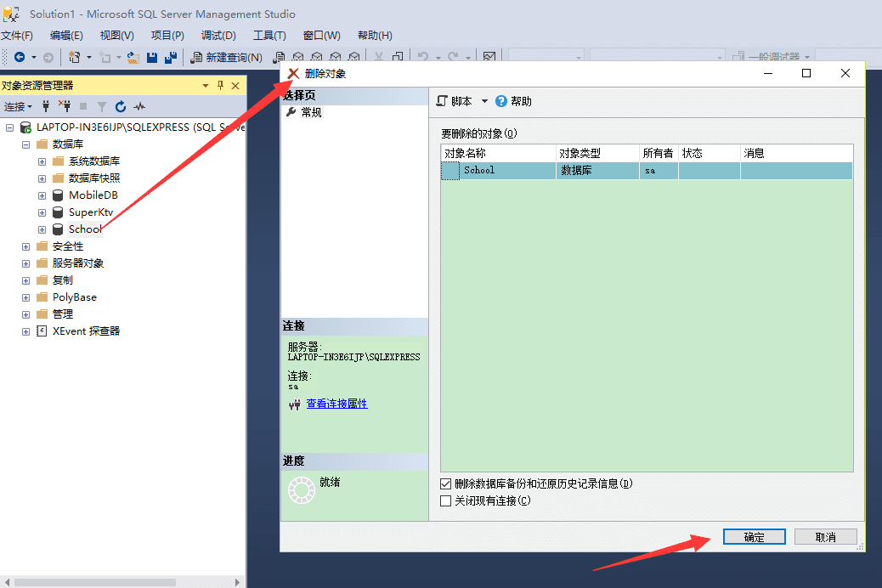Click the database engine query icon after 新建查询
Screen dimensions: 882x588
(x=279, y=57)
